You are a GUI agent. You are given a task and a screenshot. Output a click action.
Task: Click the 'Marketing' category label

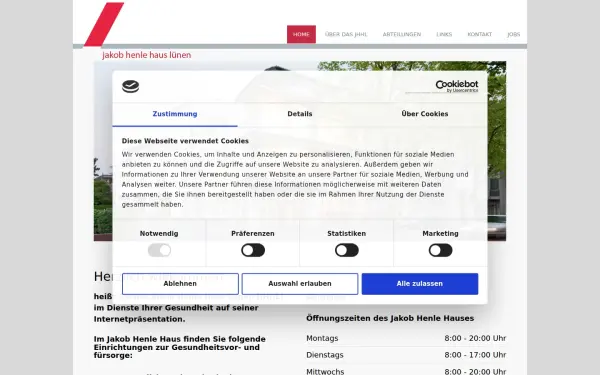click(440, 233)
